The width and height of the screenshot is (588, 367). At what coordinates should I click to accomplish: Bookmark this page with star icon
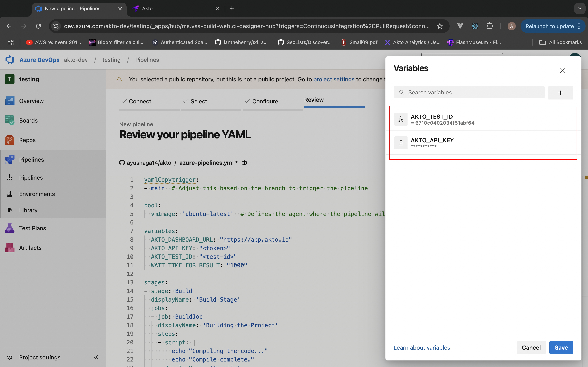pyautogui.click(x=440, y=26)
